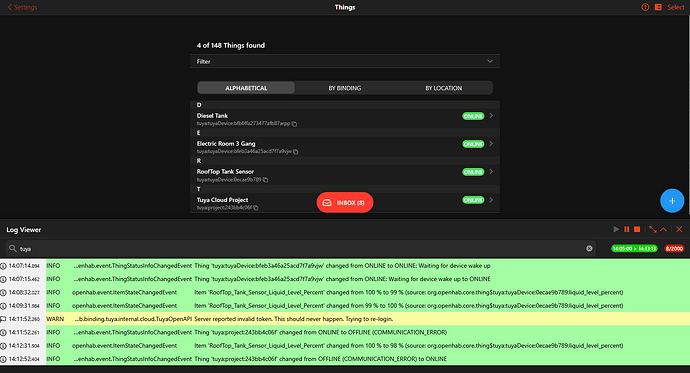690x373 pixels.
Task: Click RoofTop Tank Sensor ONLINE badge
Action: [473, 172]
